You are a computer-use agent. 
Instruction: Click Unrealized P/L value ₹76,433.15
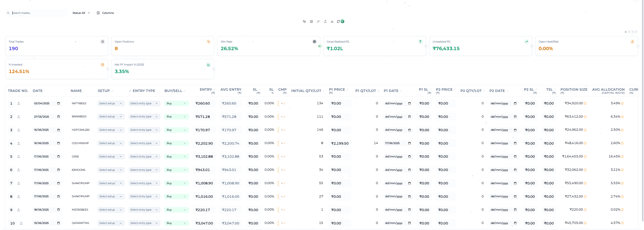446,49
